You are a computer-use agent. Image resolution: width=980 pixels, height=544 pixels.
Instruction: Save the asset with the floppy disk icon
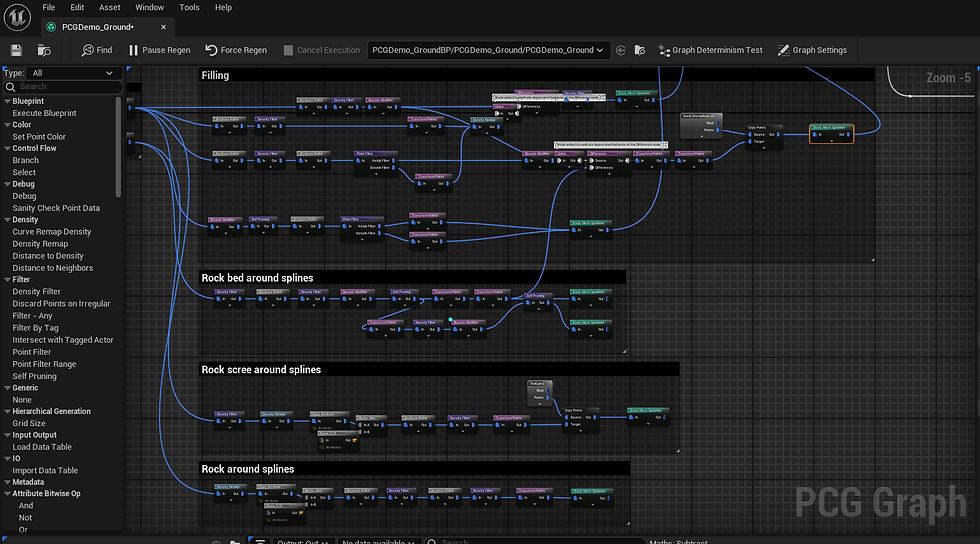point(16,50)
